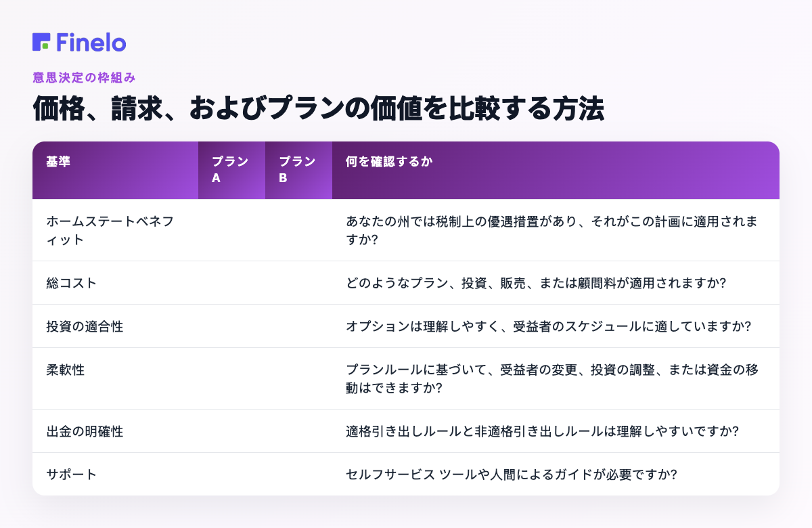Click the heading 価格、請求、およびプランの価値を比較する方法
The height and width of the screenshot is (528, 812).
[x=318, y=109]
